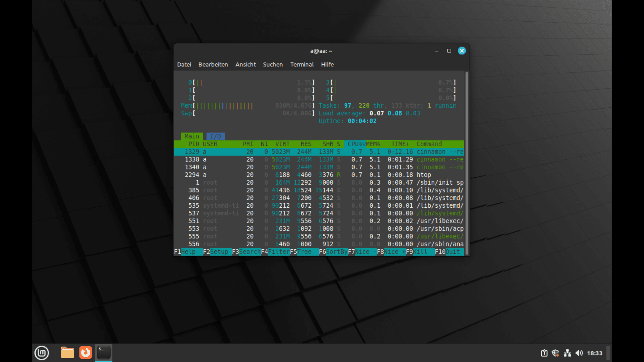Switch to the Main tab in htop
The width and height of the screenshot is (644, 362).
[x=192, y=136]
